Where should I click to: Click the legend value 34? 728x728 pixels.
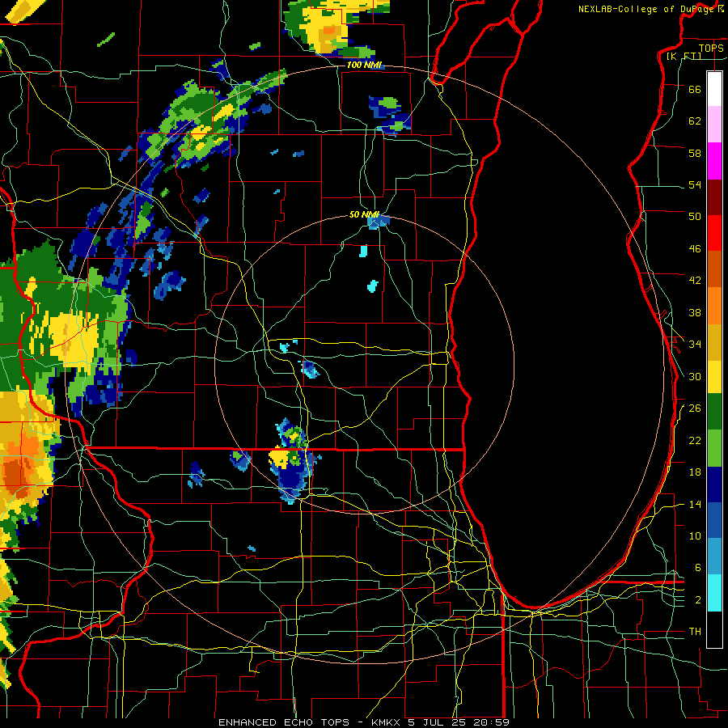[695, 344]
